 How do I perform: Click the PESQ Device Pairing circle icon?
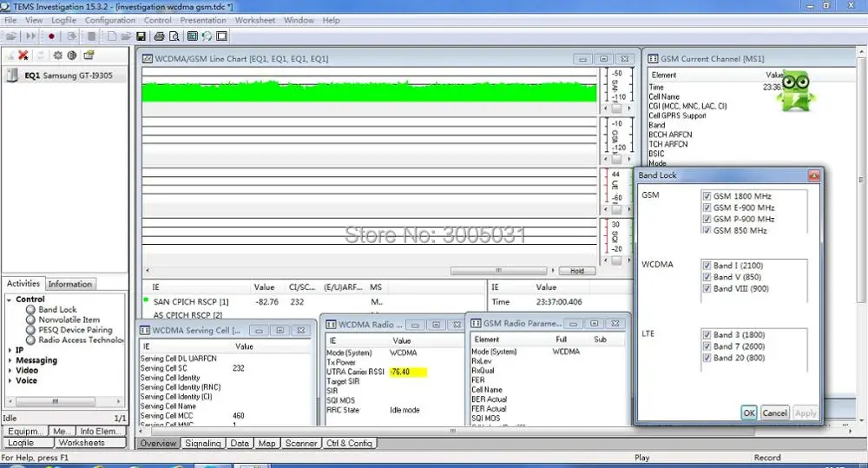click(x=31, y=330)
